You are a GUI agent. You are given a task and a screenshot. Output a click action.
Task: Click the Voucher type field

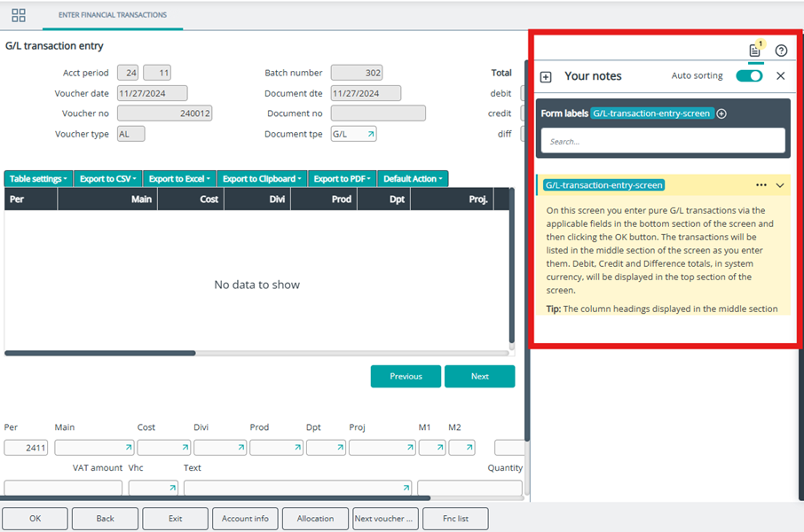(x=130, y=134)
